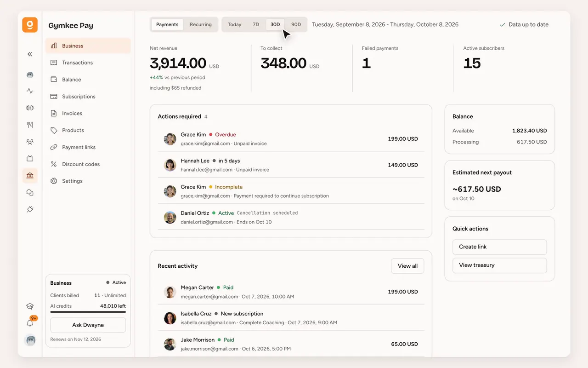Click the View treasury button
The image size is (588, 368).
coord(499,265)
